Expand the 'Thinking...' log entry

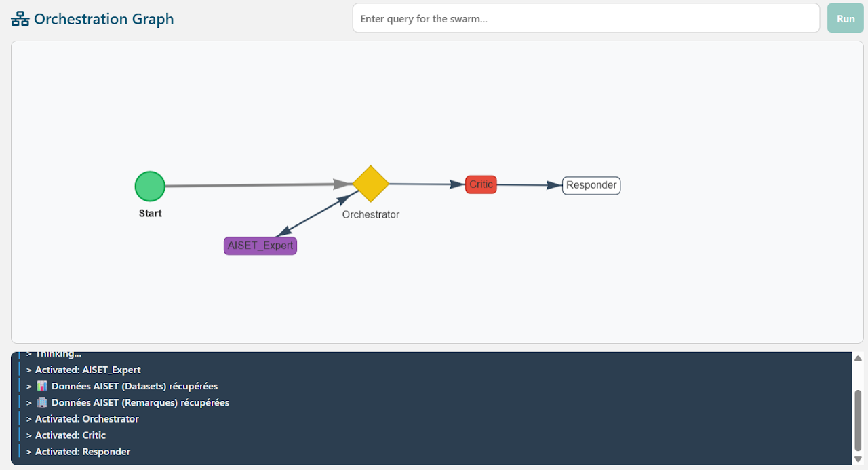pos(53,353)
